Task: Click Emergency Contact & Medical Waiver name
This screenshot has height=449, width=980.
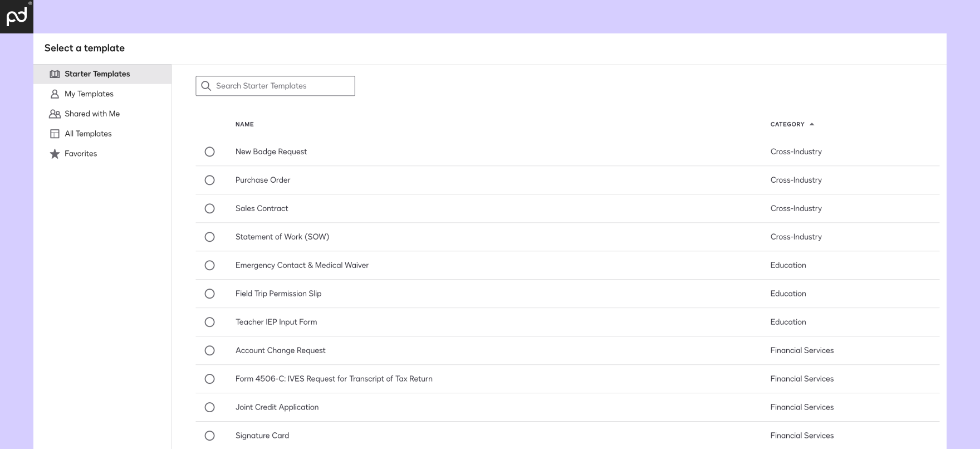Action: [302, 265]
